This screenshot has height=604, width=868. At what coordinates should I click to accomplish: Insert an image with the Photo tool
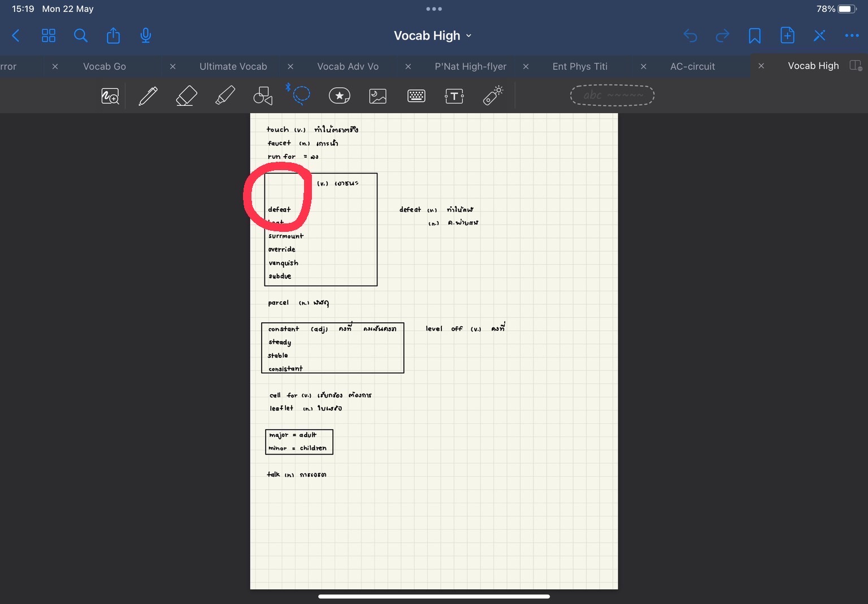[377, 96]
